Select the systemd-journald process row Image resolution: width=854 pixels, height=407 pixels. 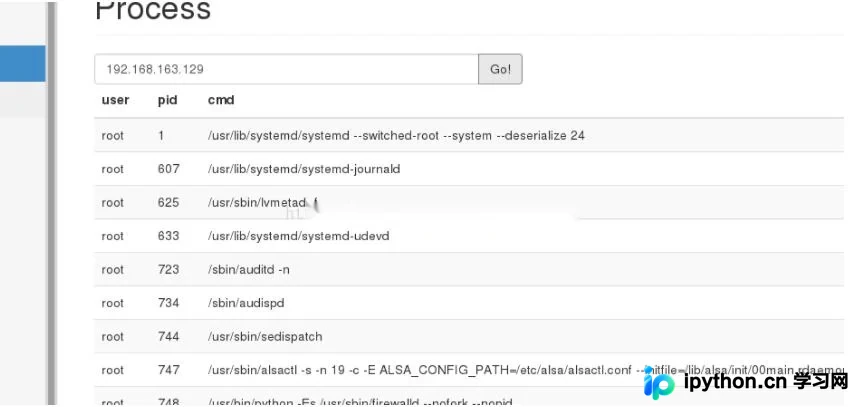469,169
